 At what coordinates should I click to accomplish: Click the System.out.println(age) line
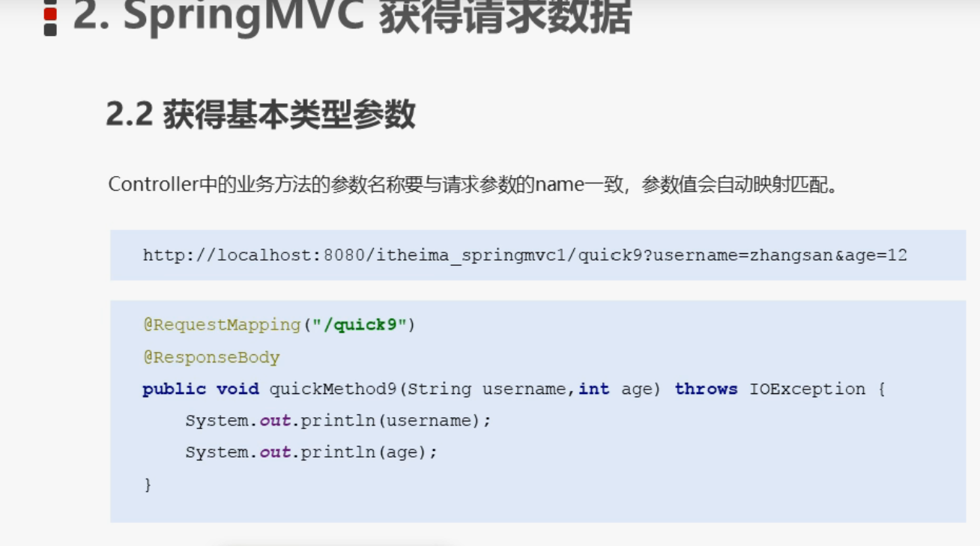click(x=311, y=452)
